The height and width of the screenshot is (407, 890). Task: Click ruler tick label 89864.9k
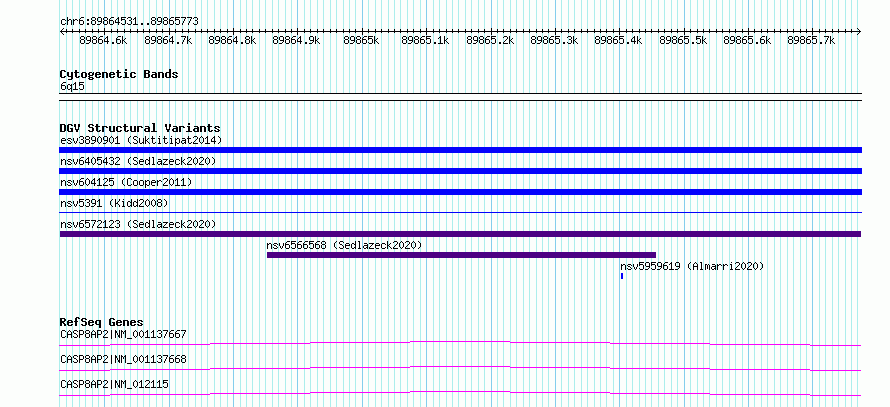(296, 41)
